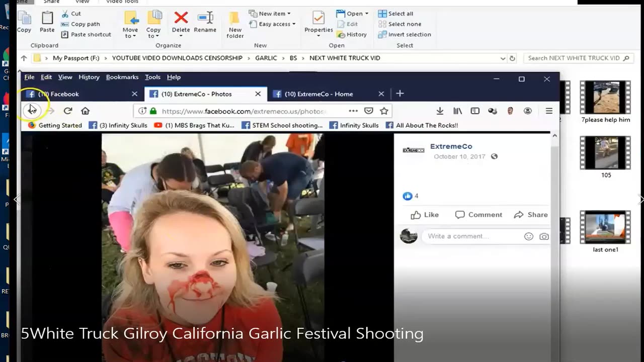The height and width of the screenshot is (362, 644).
Task: Like the ExtremeCo photo
Action: pos(425,215)
